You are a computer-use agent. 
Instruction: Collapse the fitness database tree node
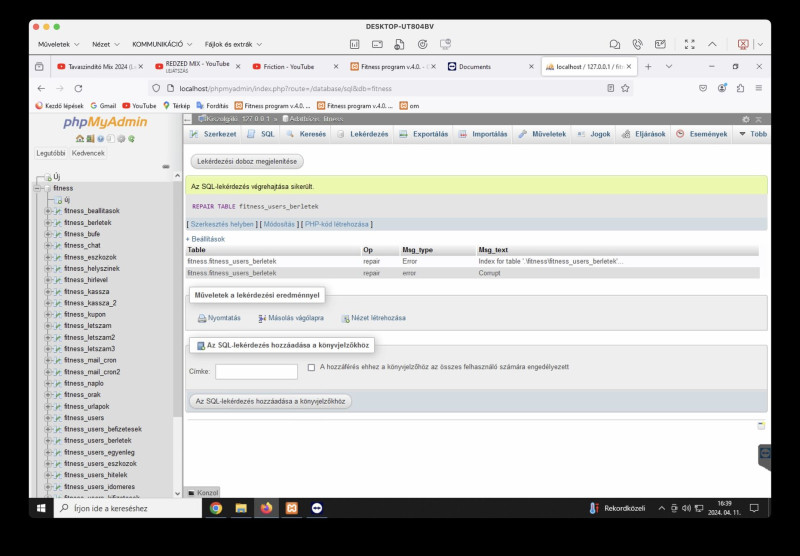click(x=38, y=188)
